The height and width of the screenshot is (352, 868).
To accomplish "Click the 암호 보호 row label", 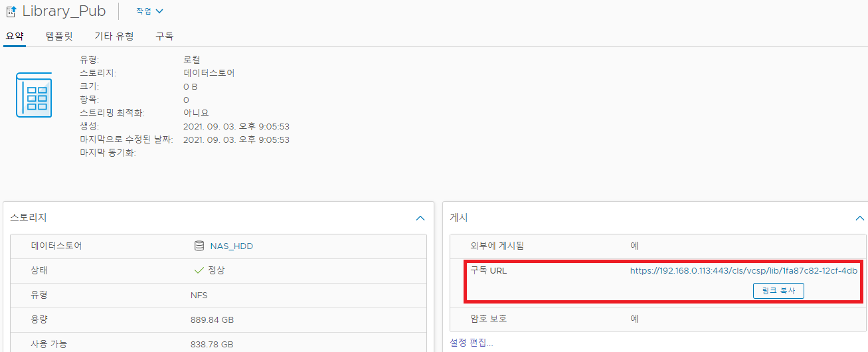I will (488, 319).
